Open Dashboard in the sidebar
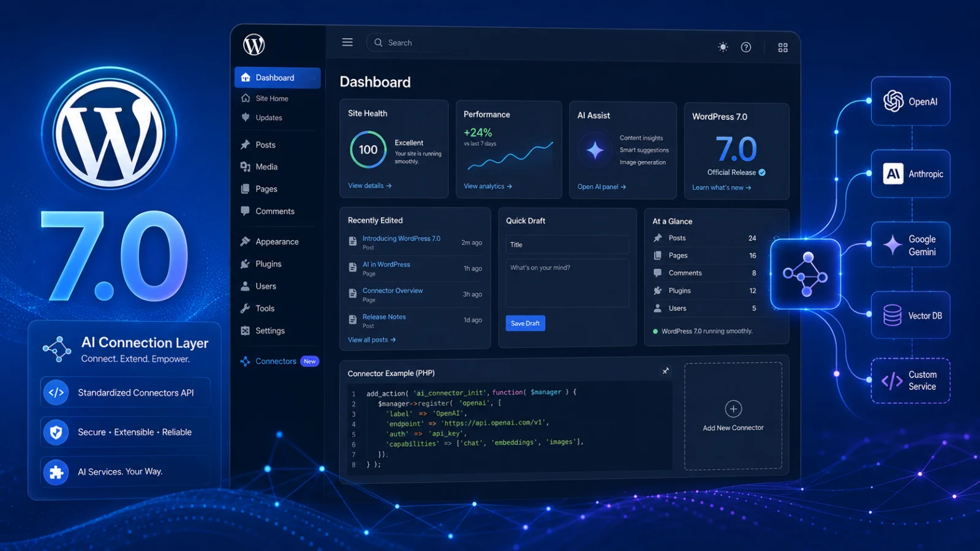 [277, 78]
